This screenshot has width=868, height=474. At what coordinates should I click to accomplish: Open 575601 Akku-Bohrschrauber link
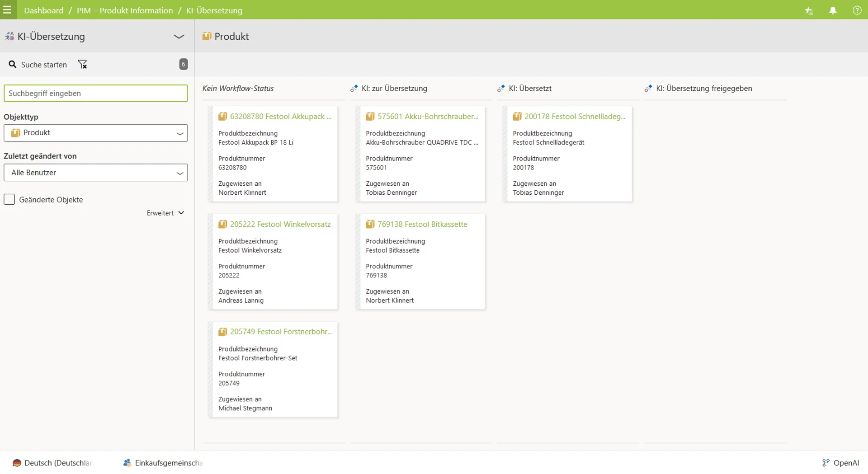coord(428,117)
